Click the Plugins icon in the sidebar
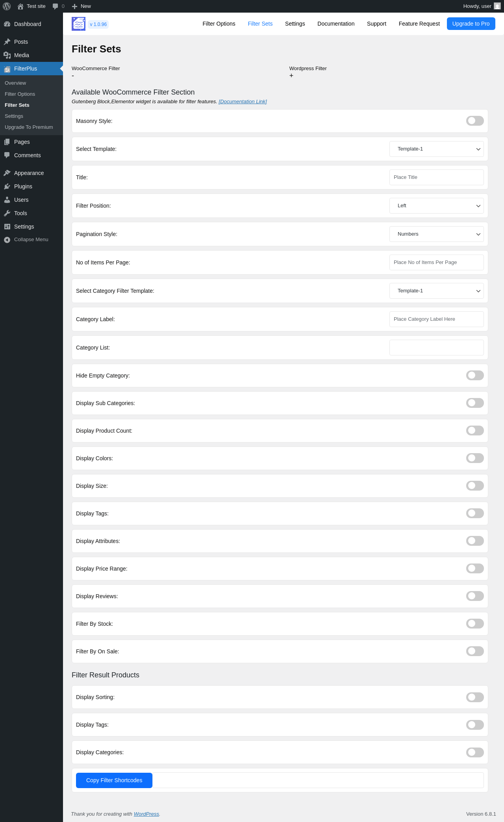The height and width of the screenshot is (822, 504). [7, 186]
